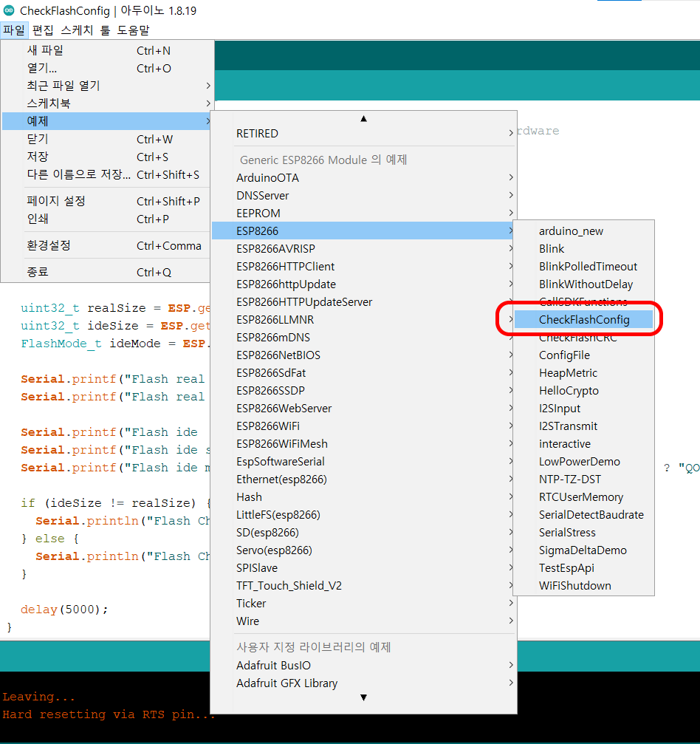Expand ESP8266WiFi examples
The height and width of the screenshot is (744, 700).
point(364,426)
